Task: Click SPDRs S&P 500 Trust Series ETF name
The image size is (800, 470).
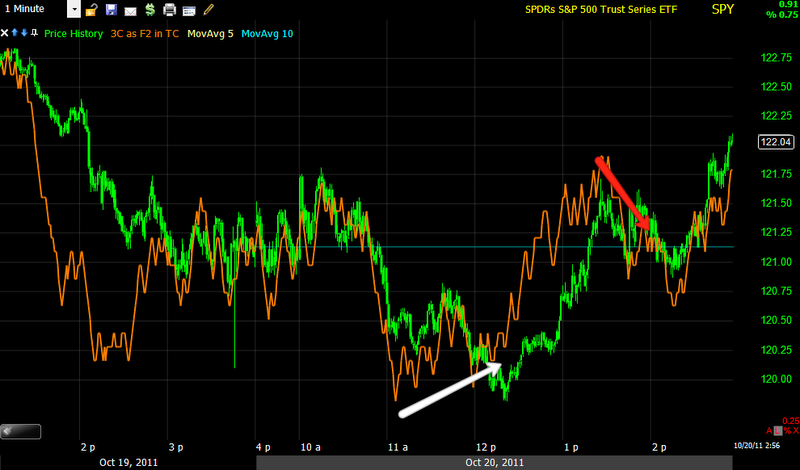Action: (601, 9)
